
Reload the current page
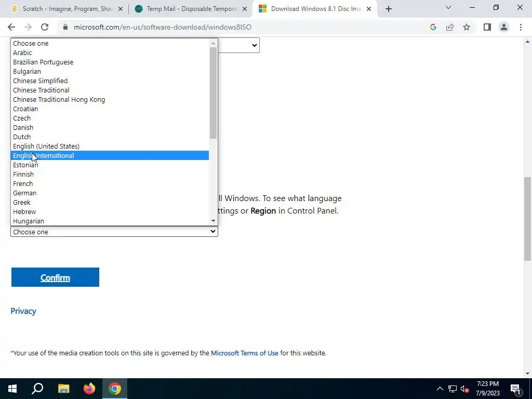click(x=45, y=27)
